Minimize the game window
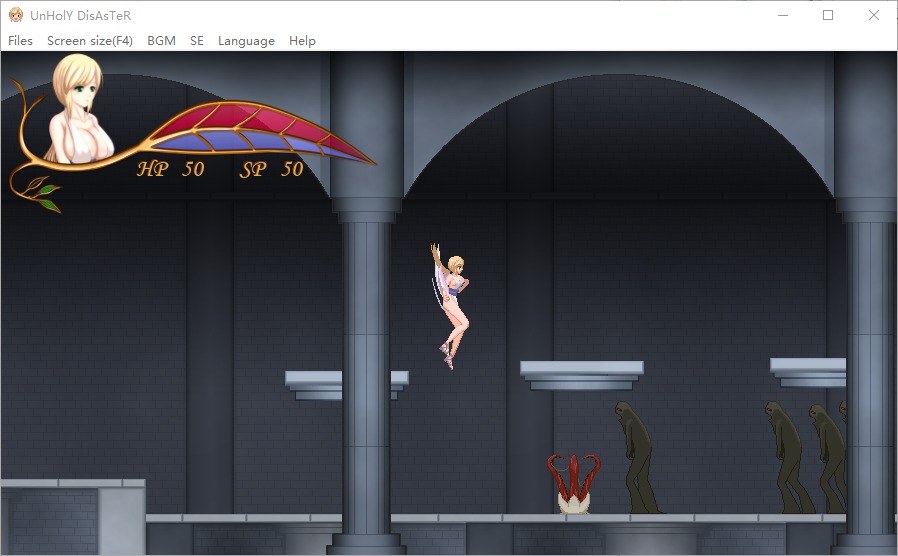The height and width of the screenshot is (556, 898). point(783,15)
